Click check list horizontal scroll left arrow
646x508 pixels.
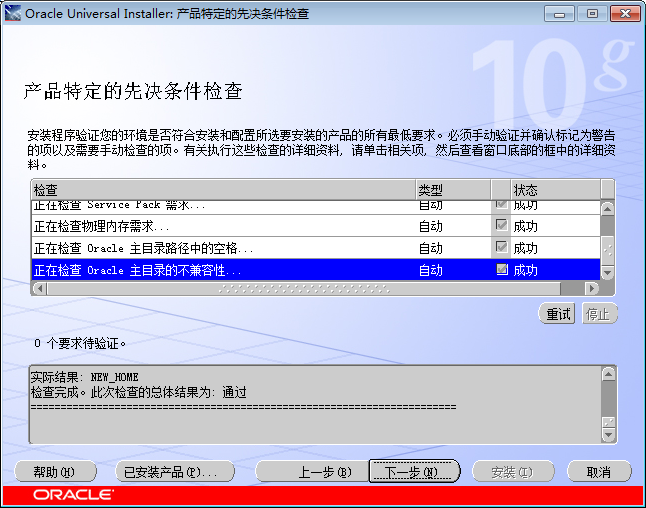[x=39, y=288]
